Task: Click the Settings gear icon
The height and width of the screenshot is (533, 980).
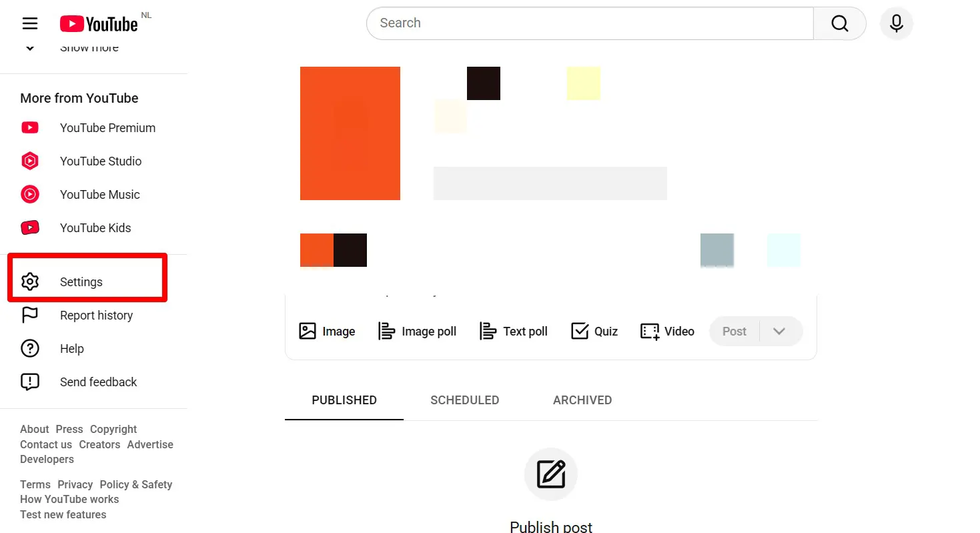Action: (x=30, y=282)
